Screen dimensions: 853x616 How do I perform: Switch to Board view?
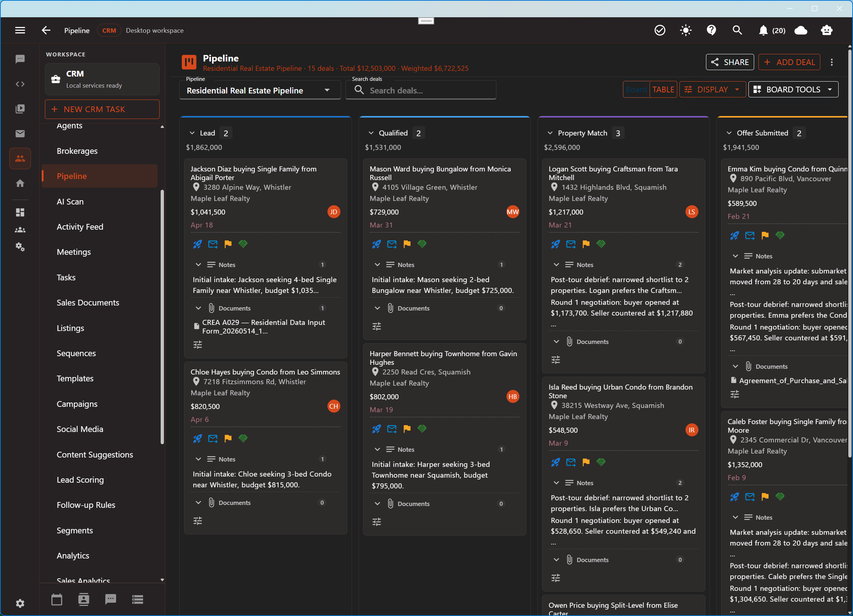(636, 89)
